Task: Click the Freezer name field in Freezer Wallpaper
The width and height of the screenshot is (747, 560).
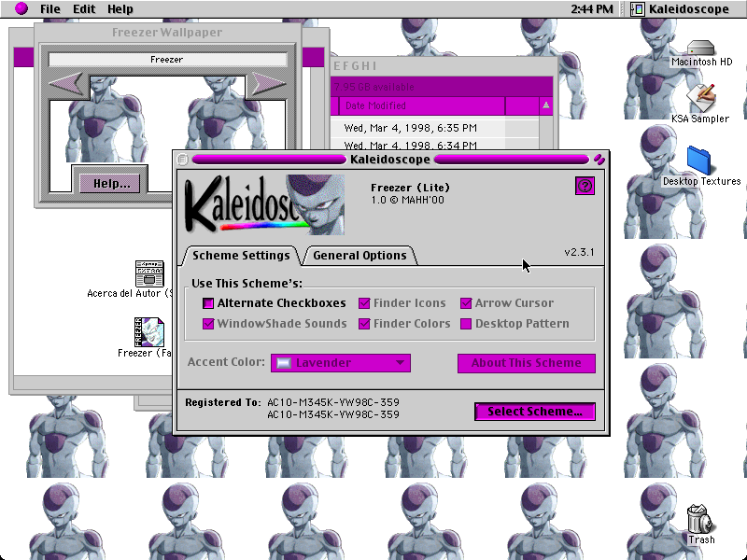Action: pos(167,60)
